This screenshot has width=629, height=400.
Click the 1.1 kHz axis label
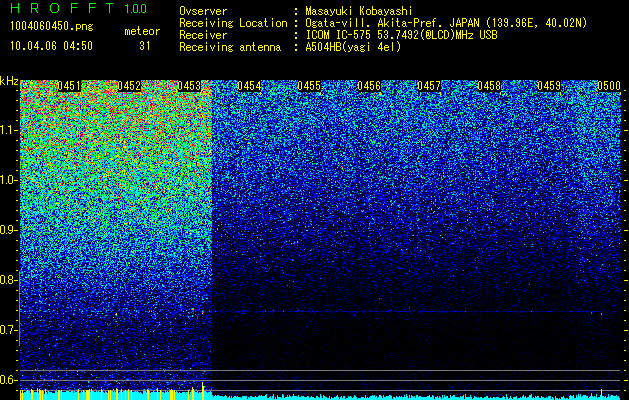(9, 130)
